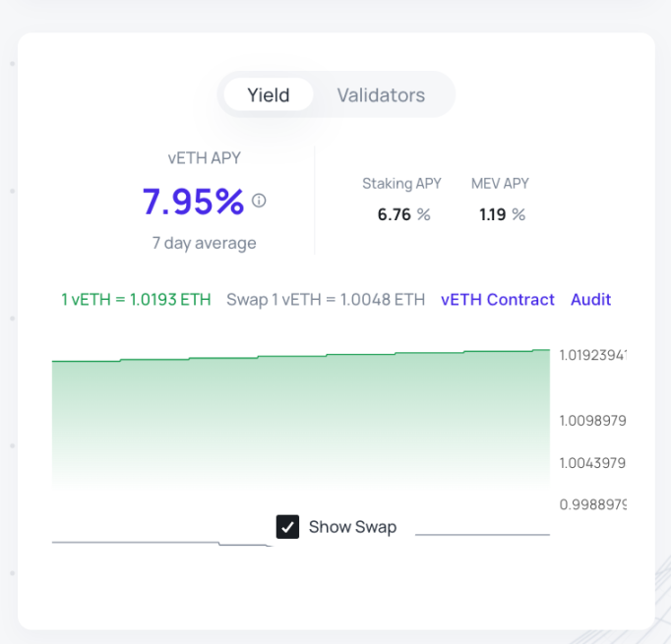671x644 pixels.
Task: Click the 7 day average caption
Action: (x=204, y=243)
